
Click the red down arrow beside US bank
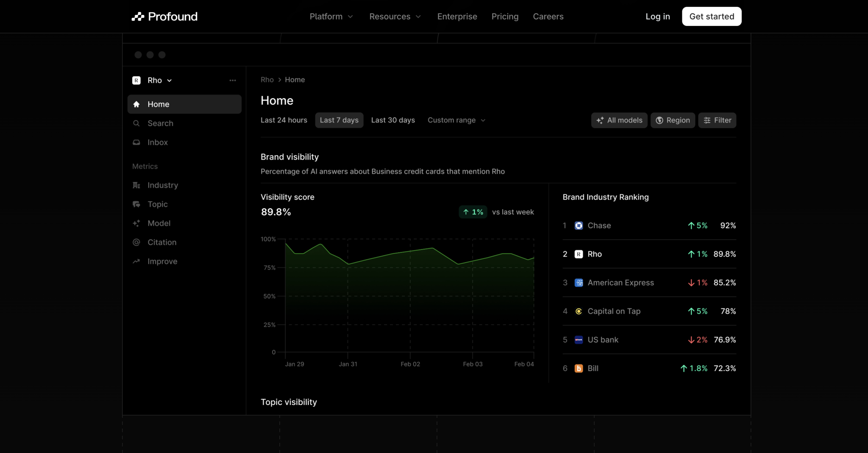pos(691,340)
